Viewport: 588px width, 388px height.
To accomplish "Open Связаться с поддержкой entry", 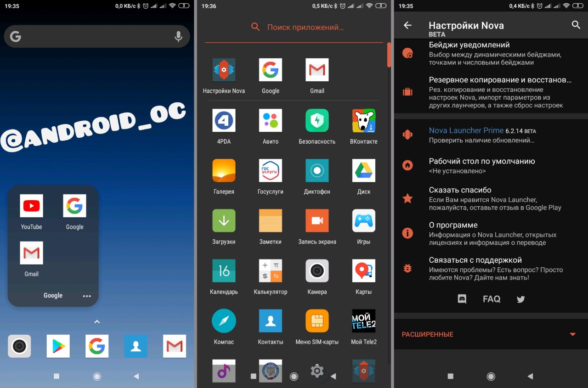I will pos(491,269).
